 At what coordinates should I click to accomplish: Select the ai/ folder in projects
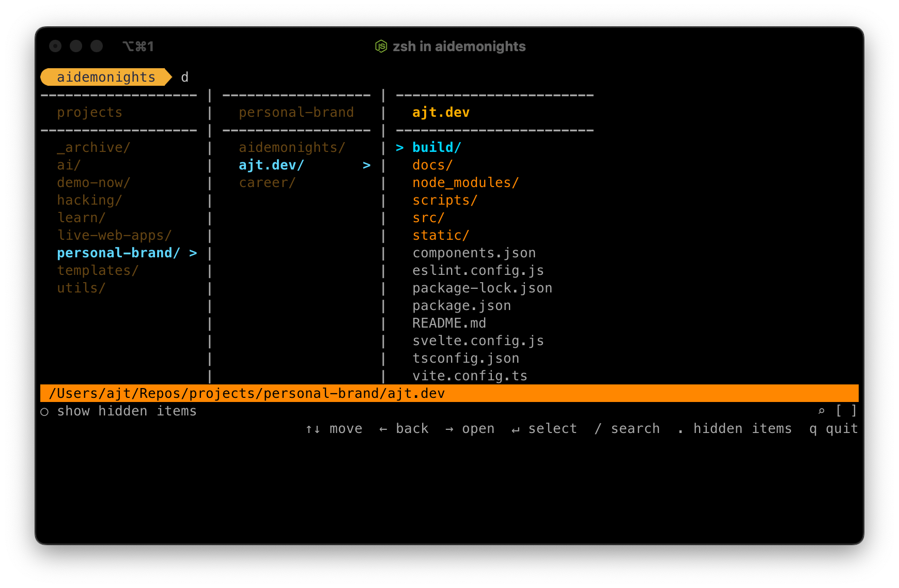click(x=69, y=165)
